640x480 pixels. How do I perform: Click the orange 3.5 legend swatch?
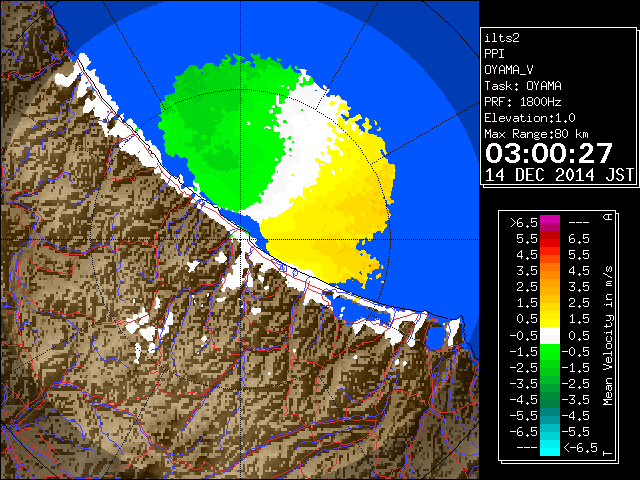click(x=550, y=271)
